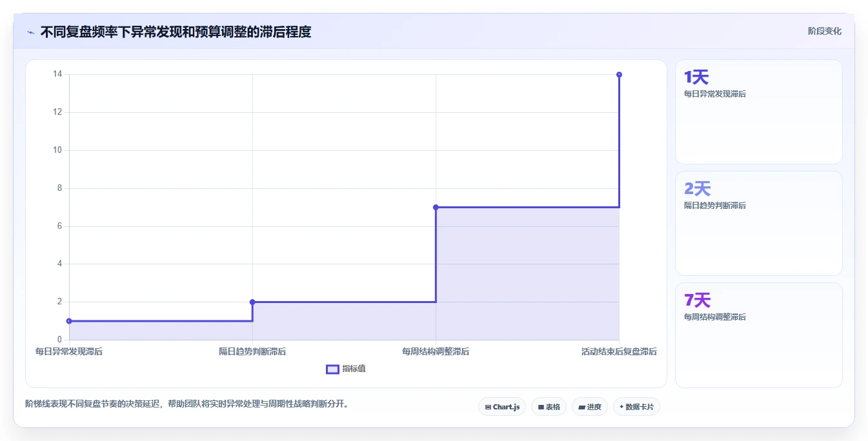Click the 进度 tag pill

(590, 407)
